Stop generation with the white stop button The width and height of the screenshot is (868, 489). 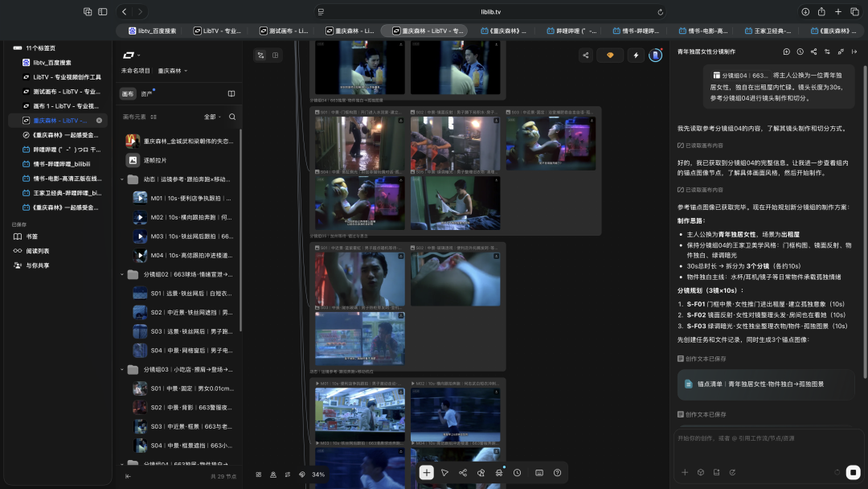tap(853, 472)
